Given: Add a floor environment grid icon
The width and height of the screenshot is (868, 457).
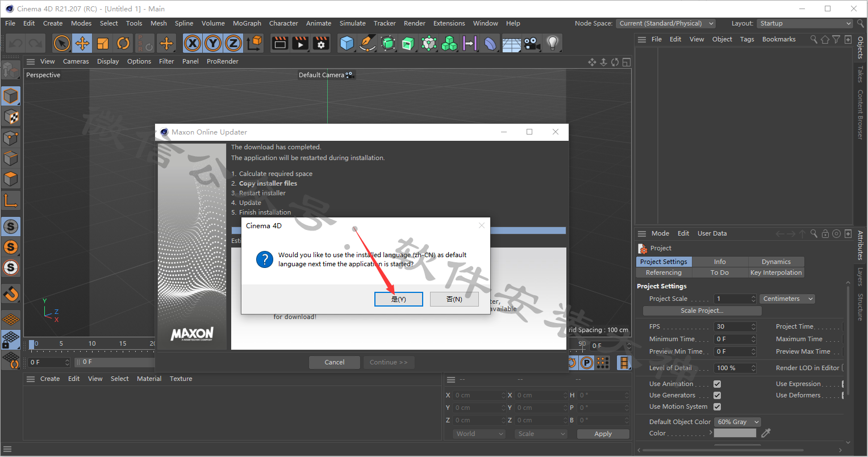Looking at the screenshot, I should (511, 43).
